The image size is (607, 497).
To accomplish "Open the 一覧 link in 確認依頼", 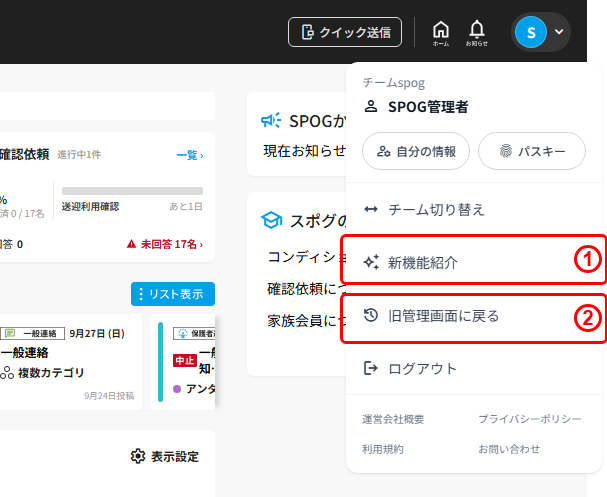I will click(x=190, y=155).
